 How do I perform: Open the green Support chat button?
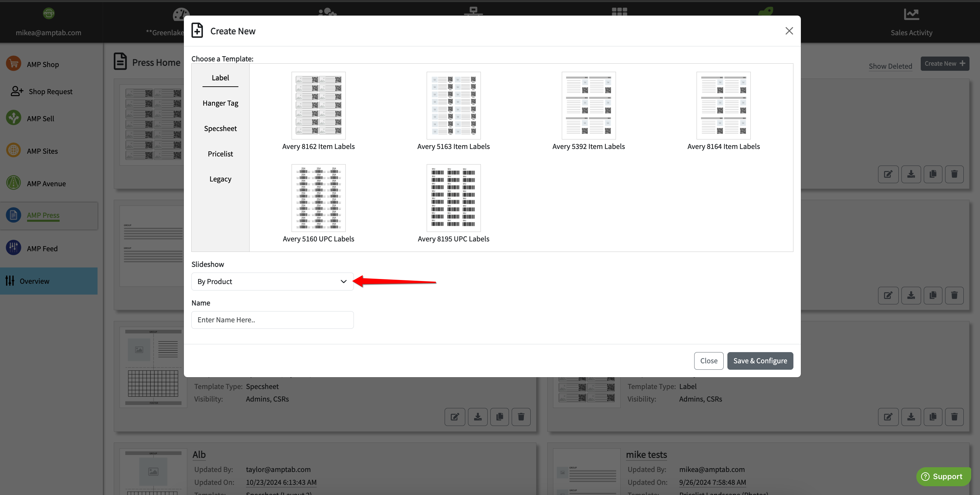[x=943, y=476]
